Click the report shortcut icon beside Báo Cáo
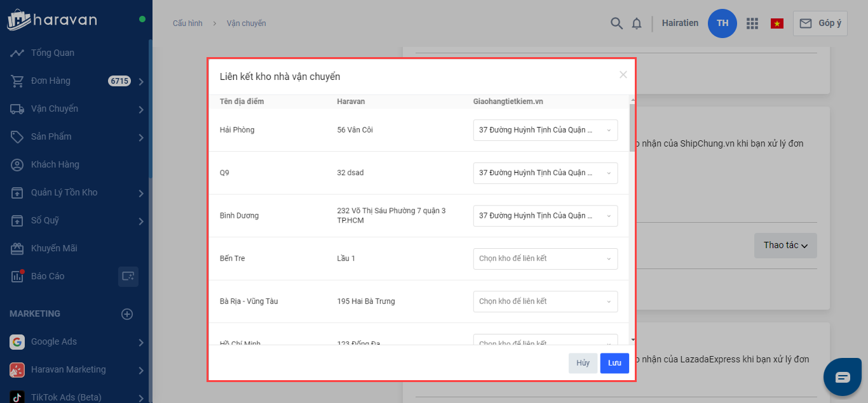The image size is (868, 403). pyautogui.click(x=128, y=276)
